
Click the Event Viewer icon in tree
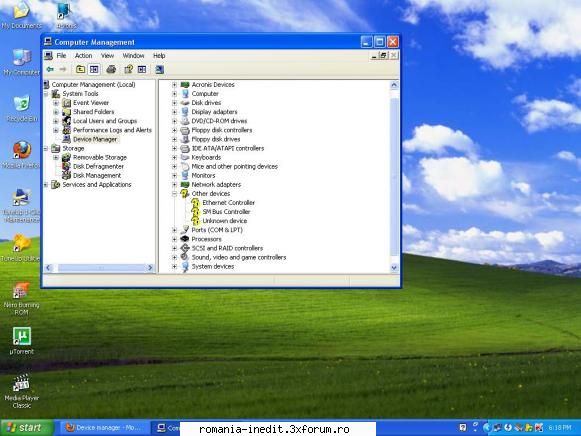[67, 103]
